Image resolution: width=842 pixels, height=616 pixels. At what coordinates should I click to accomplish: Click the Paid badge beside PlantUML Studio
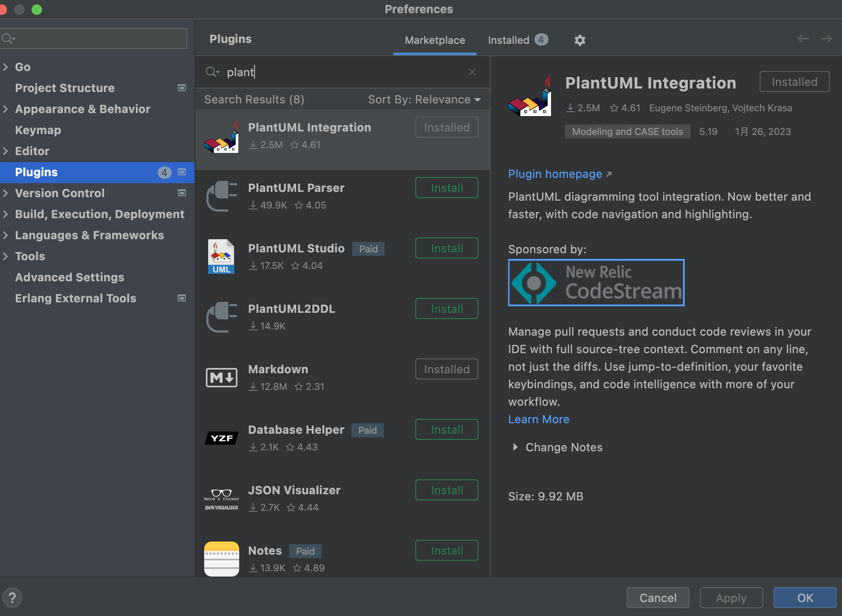click(x=368, y=249)
